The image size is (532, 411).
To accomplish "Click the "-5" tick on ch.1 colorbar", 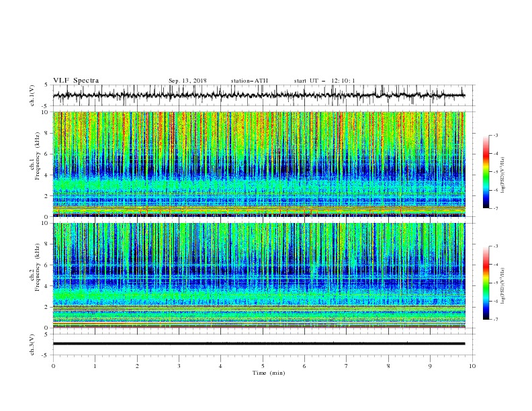I will 495,172.
